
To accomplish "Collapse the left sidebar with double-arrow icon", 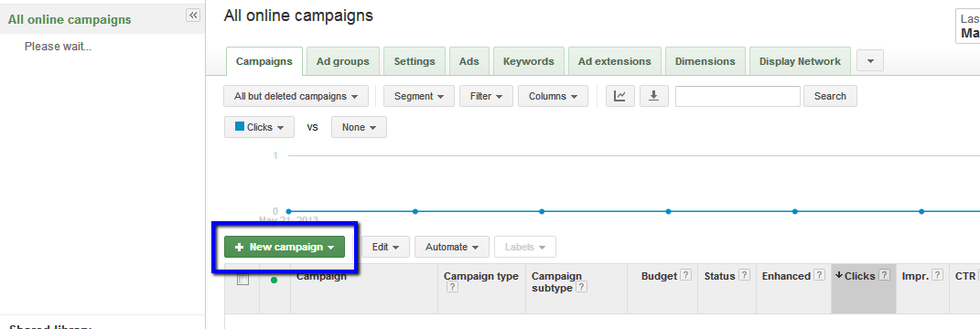I will pos(193,15).
